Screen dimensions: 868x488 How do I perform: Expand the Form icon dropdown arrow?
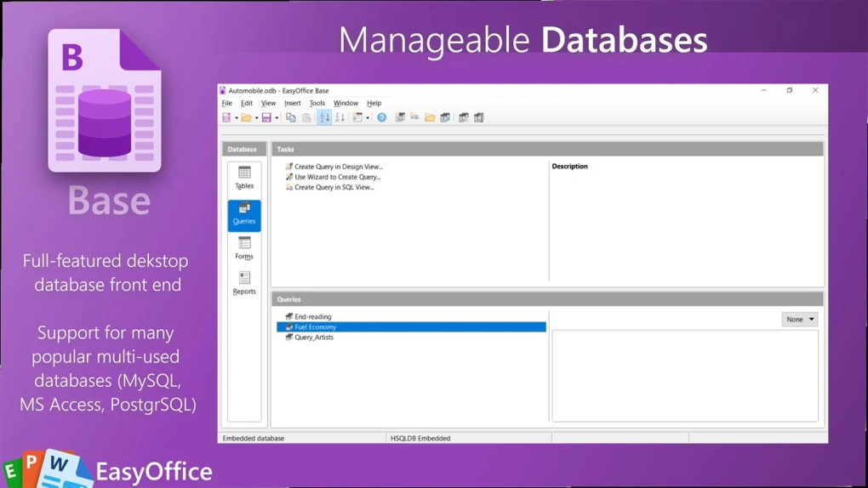pyautogui.click(x=368, y=118)
